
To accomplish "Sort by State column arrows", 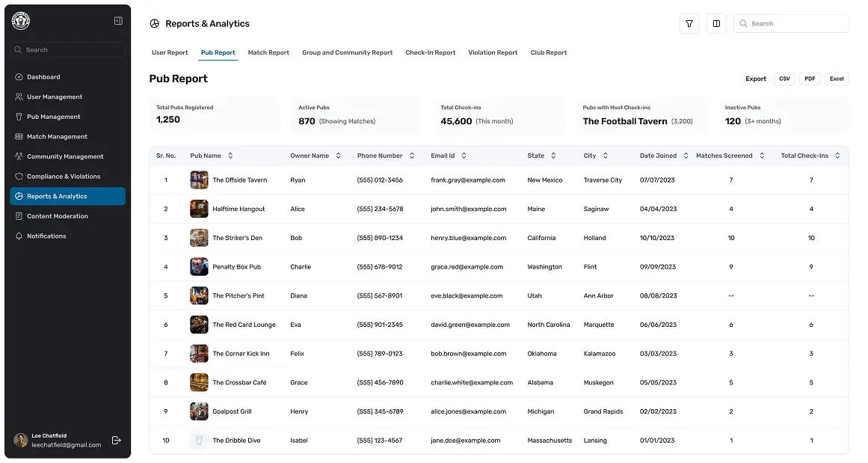I will point(553,156).
